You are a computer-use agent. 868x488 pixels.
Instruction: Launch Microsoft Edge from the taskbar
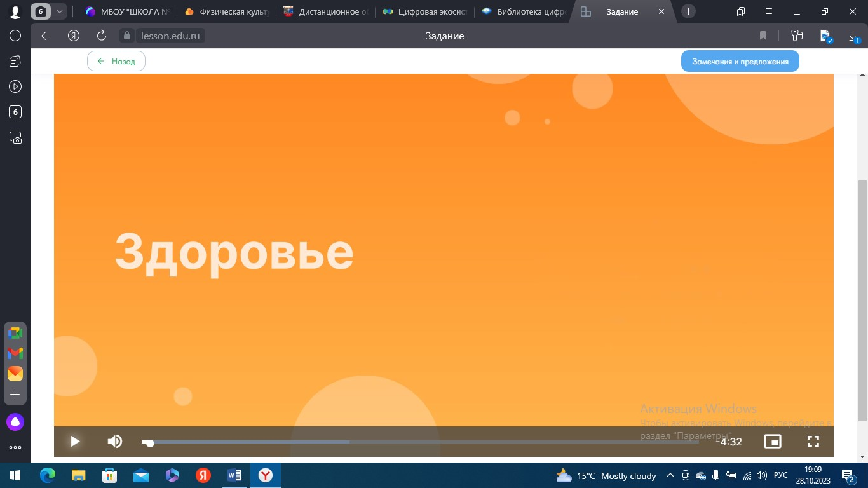48,475
